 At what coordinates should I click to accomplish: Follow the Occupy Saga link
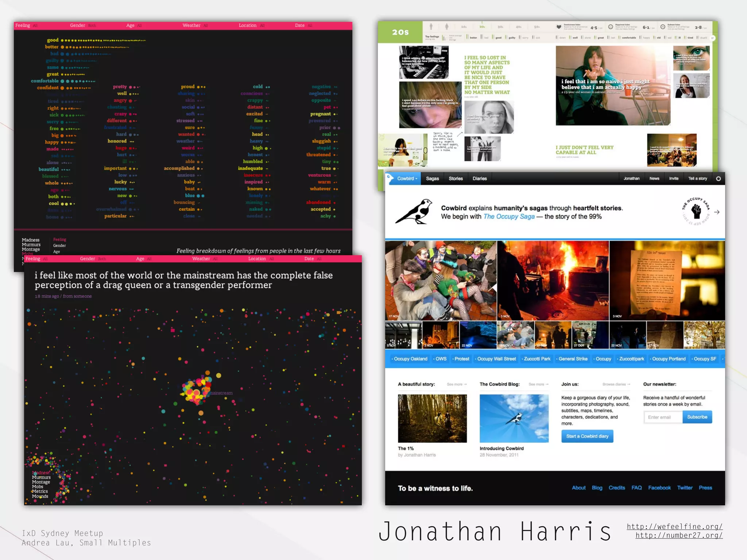(509, 217)
